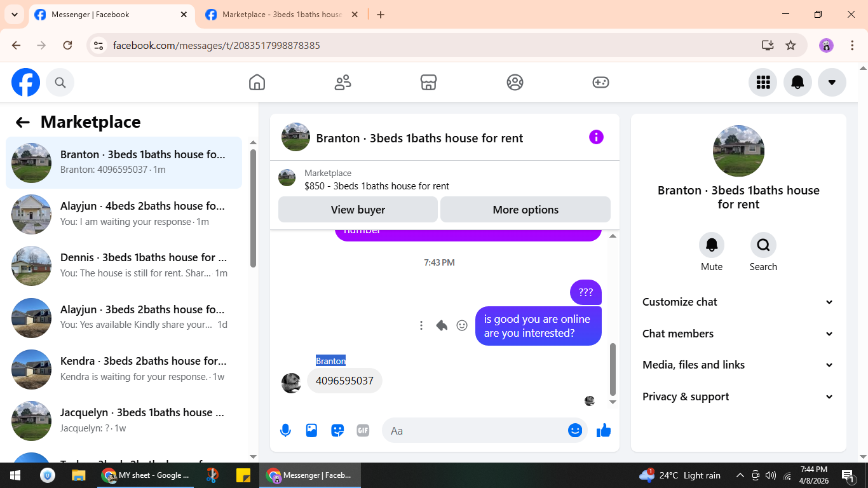The width and height of the screenshot is (868, 488).
Task: React to message with smiley icon
Action: 462,325
